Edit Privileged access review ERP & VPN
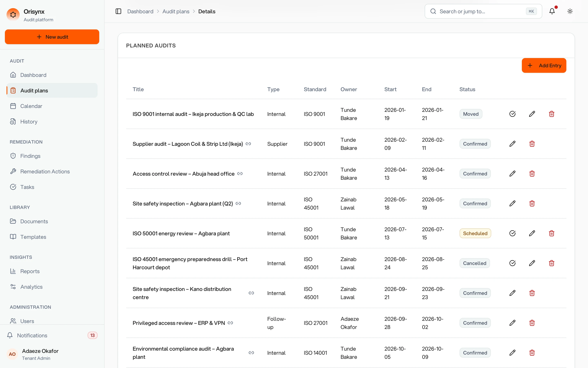 pos(512,323)
